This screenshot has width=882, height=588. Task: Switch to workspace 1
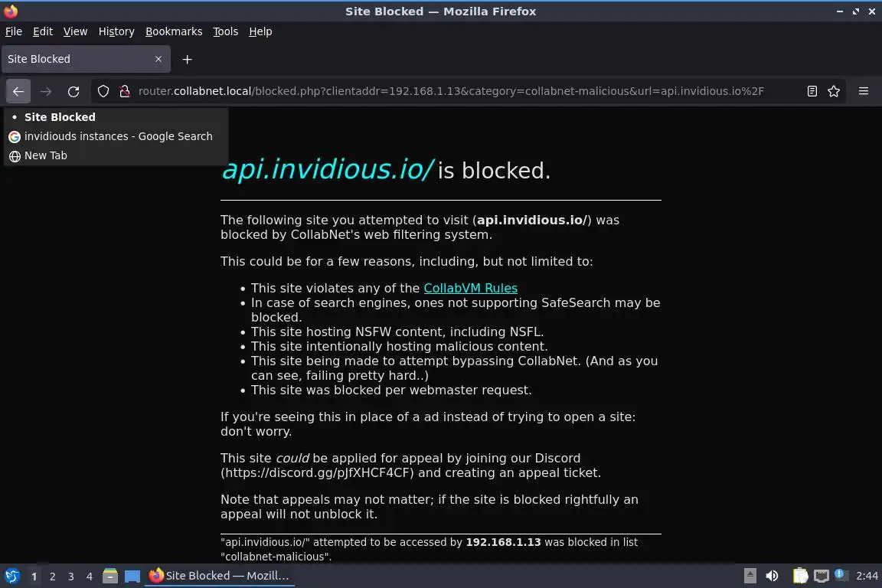pyautogui.click(x=34, y=577)
